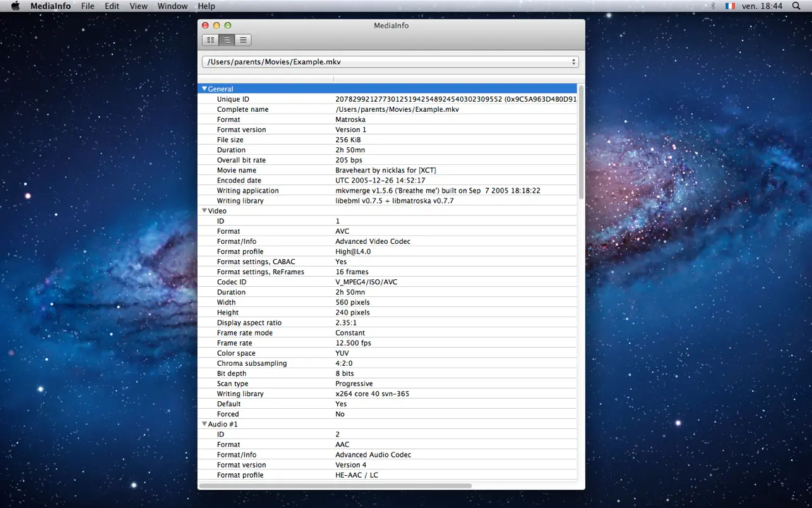This screenshot has width=812, height=508.
Task: Open Spotlight search magnifier
Action: pos(796,6)
